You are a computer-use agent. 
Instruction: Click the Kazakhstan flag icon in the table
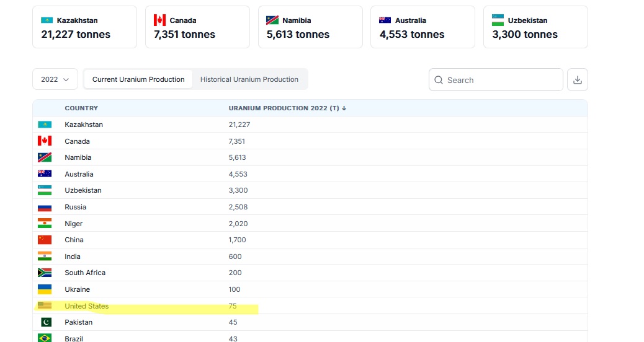pyautogui.click(x=45, y=125)
